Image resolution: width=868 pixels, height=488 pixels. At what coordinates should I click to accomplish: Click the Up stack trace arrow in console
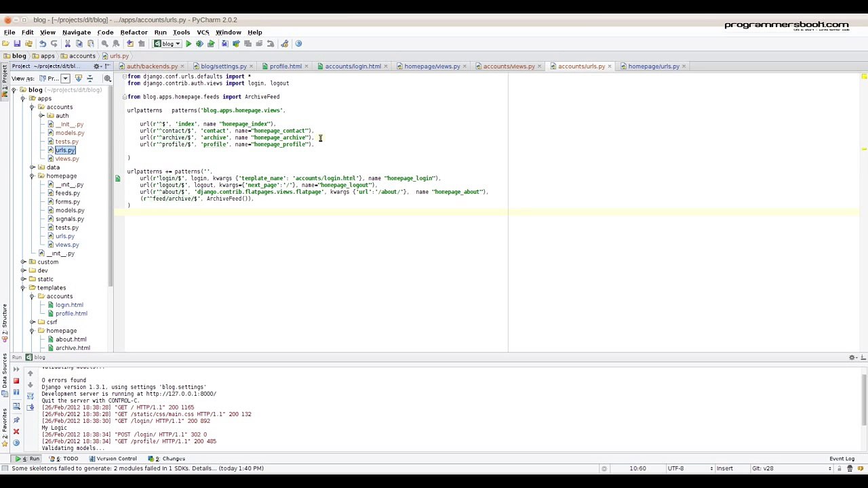click(30, 373)
